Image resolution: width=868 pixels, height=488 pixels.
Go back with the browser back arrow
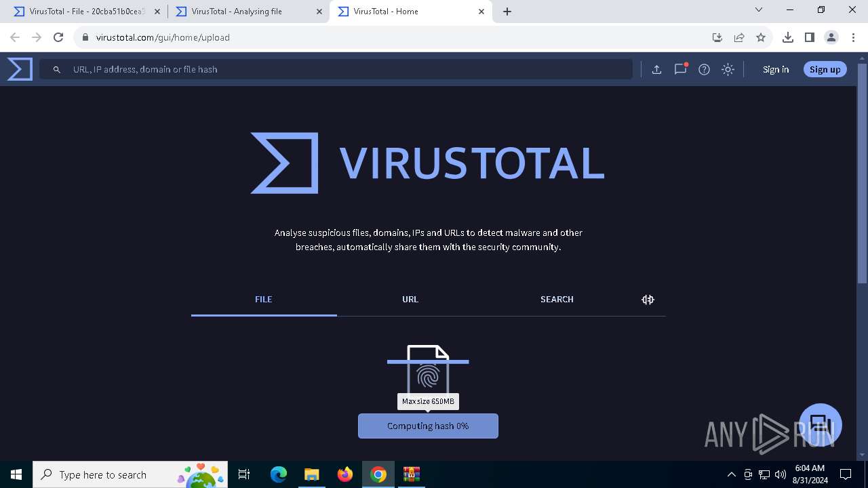coord(15,37)
